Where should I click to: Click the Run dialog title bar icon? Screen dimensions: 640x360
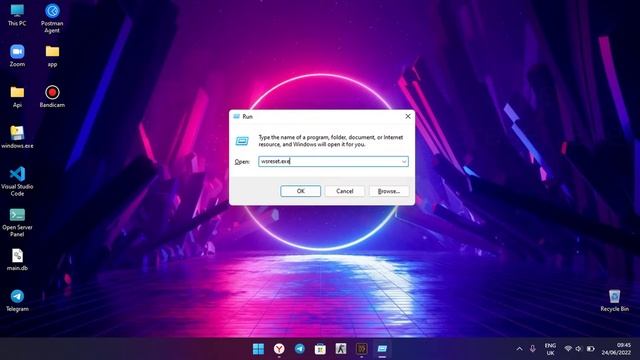pyautogui.click(x=236, y=116)
